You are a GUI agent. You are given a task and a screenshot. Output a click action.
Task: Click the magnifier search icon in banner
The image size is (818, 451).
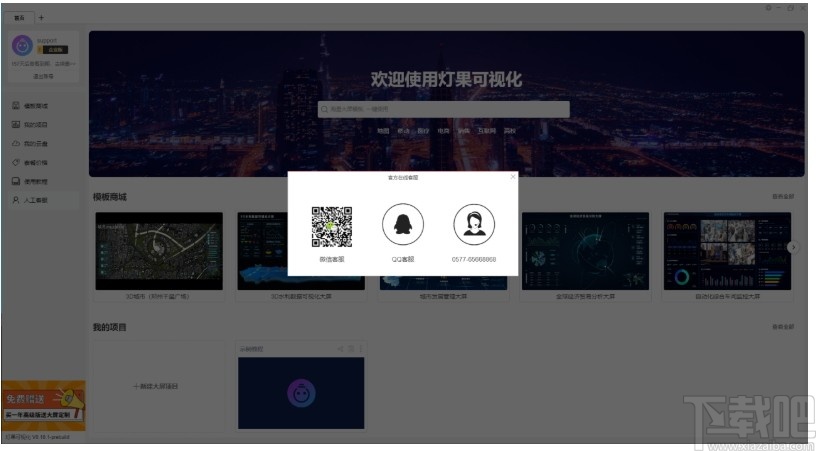point(324,109)
